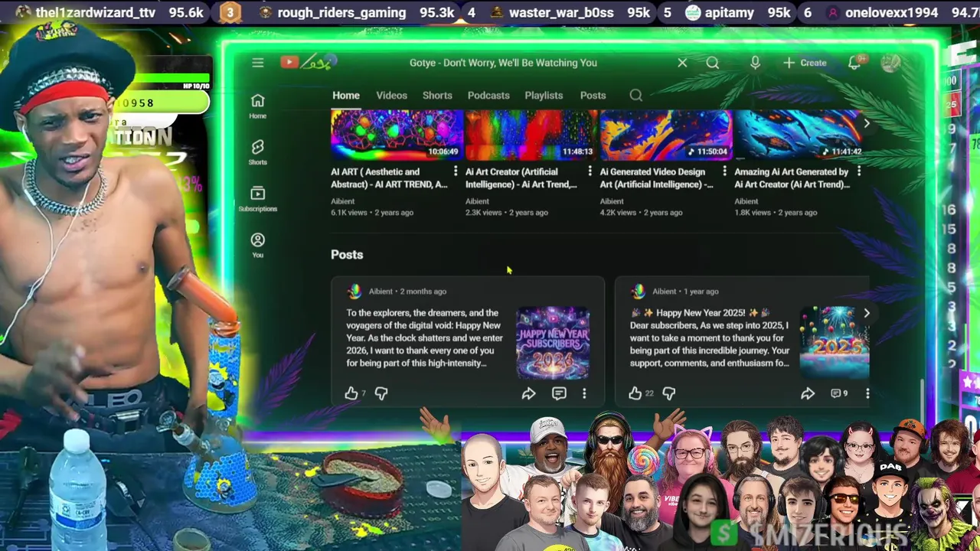Click the YouTube logo
The height and width of the screenshot is (551, 980).
[309, 63]
